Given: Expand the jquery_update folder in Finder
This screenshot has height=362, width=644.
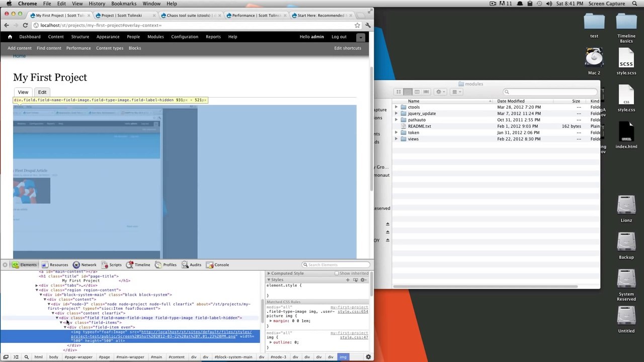Looking at the screenshot, I should (396, 114).
